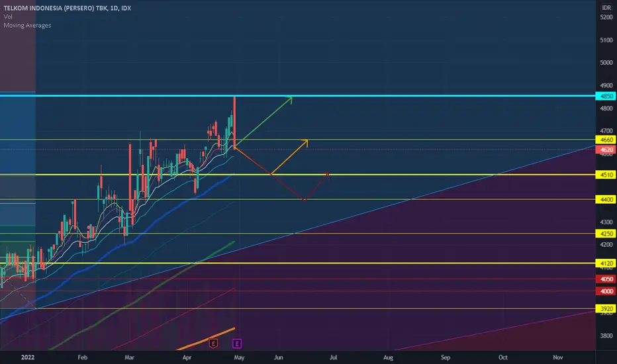Viewport: 617px width, 364px height.
Task: Select the red 4000 price label
Action: pos(606,291)
